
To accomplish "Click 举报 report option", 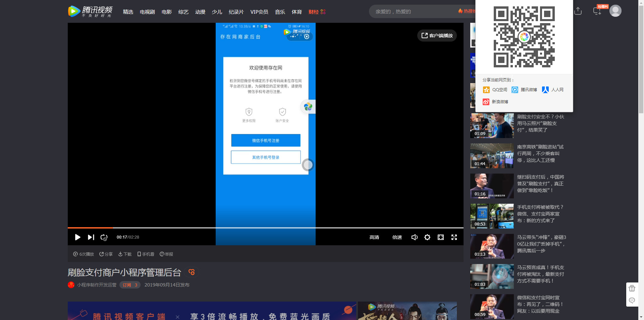I will pos(166,254).
